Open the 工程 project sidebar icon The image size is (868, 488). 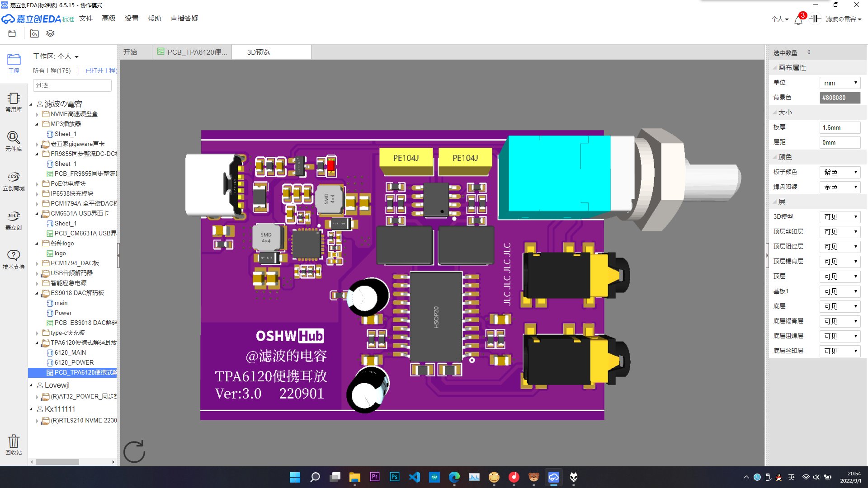(14, 63)
